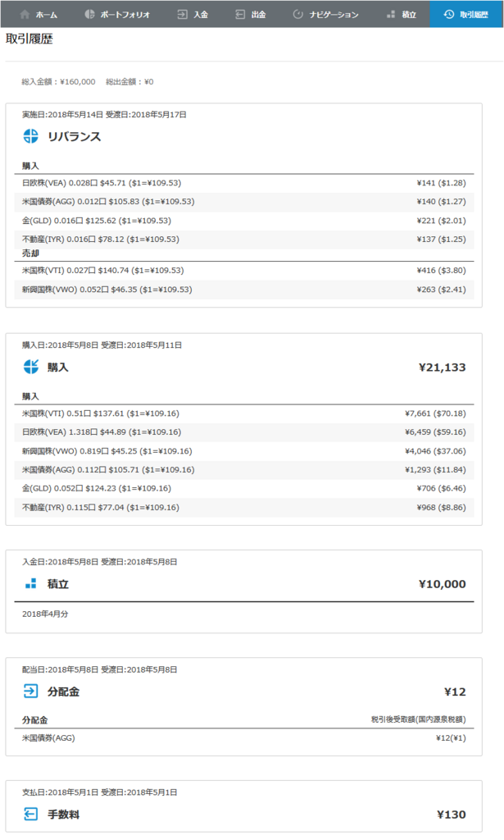The height and width of the screenshot is (840, 504).
Task: Click the 購入 pie icon in transaction card
Action: [31, 367]
